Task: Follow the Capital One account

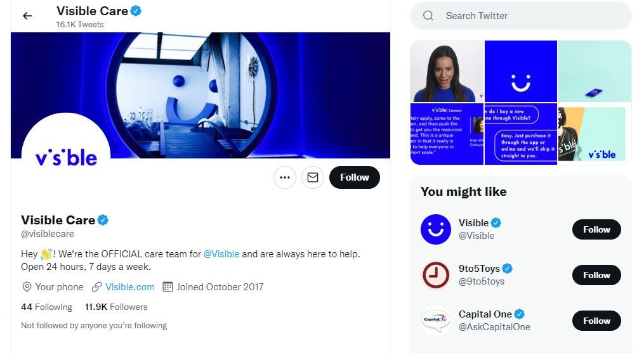Action: (x=596, y=321)
